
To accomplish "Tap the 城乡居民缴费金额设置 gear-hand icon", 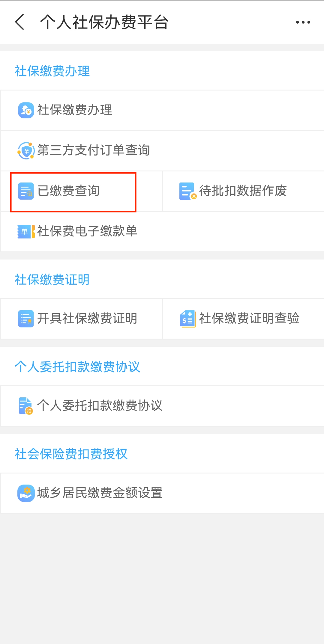I will 26,493.
